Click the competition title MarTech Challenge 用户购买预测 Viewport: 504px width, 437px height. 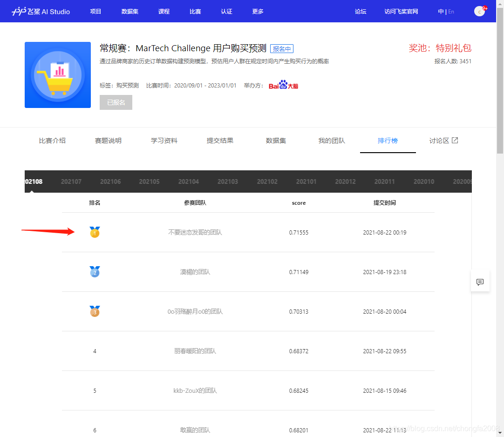[201, 48]
